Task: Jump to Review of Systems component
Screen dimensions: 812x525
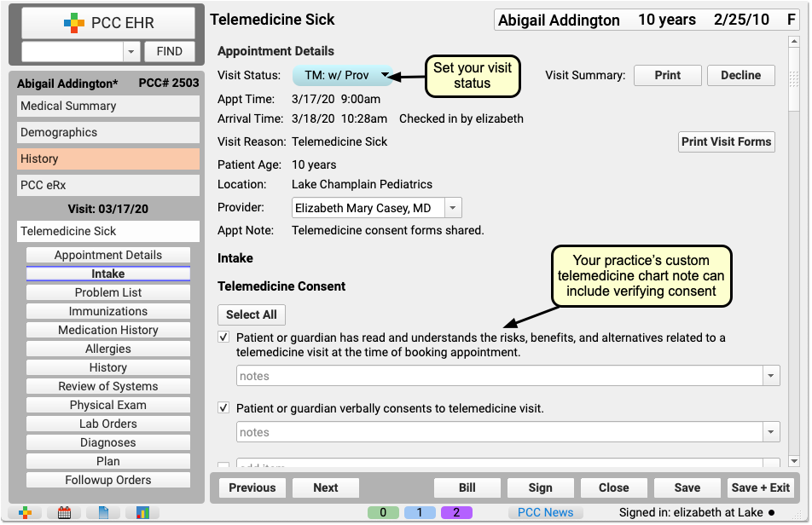Action: 108,386
